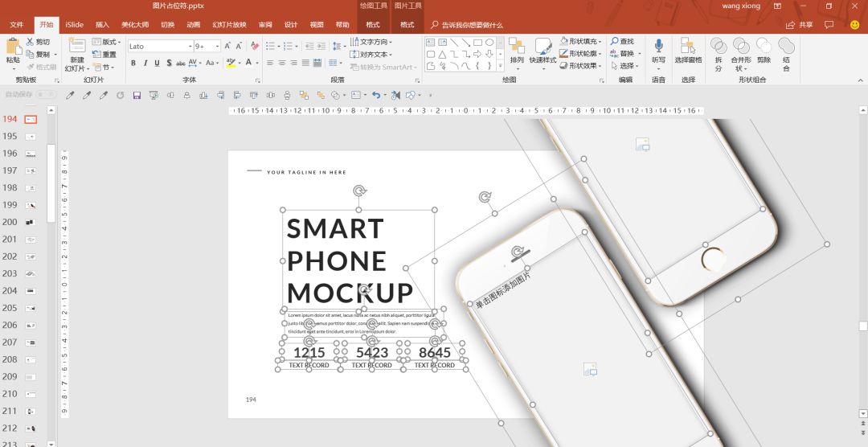
Task: Open Text Direction (文字方向) dropdown
Action: 371,42
